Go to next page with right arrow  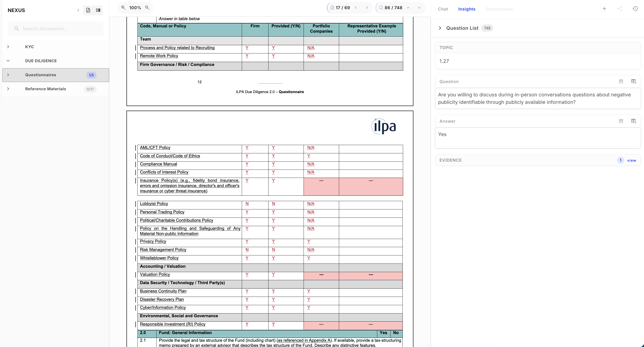tap(367, 8)
